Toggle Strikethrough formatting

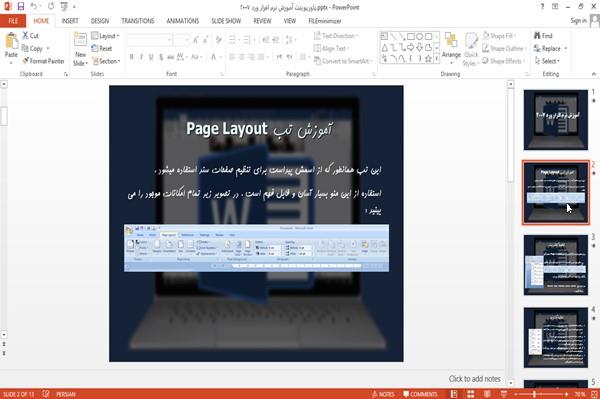tap(171, 57)
